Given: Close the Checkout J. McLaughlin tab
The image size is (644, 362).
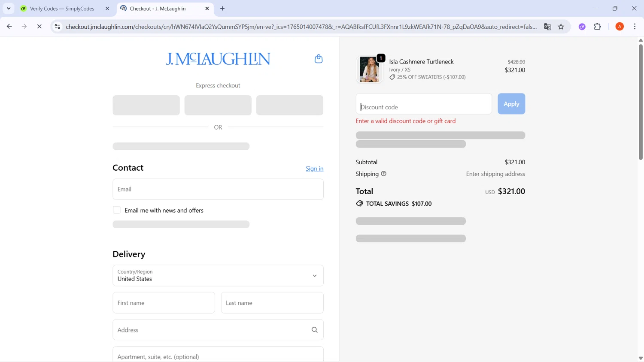Looking at the screenshot, I should pos(207,9).
